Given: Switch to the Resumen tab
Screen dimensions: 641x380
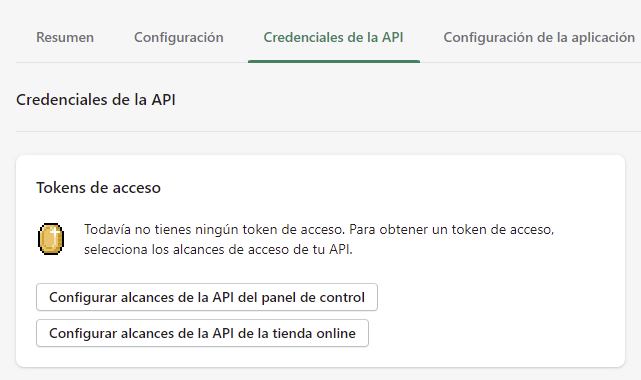Looking at the screenshot, I should pos(65,38).
